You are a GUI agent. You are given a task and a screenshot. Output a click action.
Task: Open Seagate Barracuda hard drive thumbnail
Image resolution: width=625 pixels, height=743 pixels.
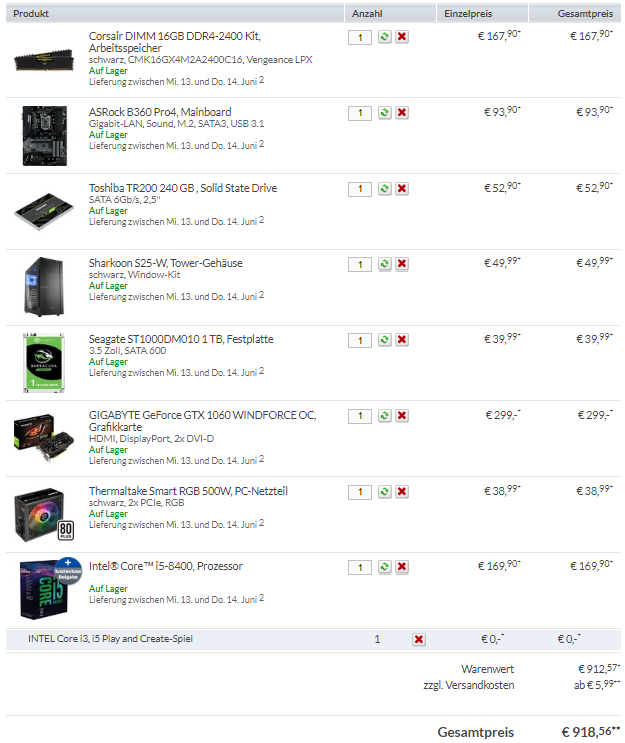pos(44,363)
